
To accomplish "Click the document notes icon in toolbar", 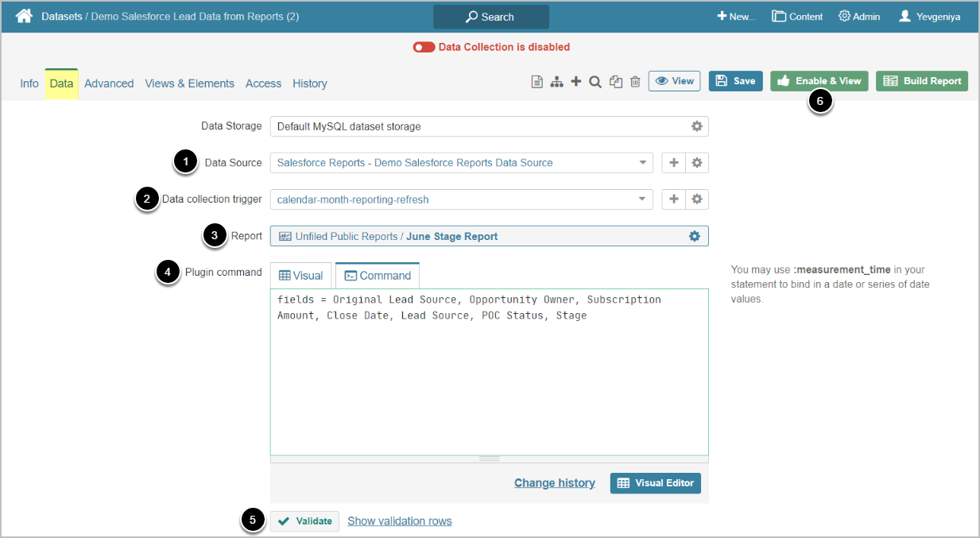I will tap(537, 82).
